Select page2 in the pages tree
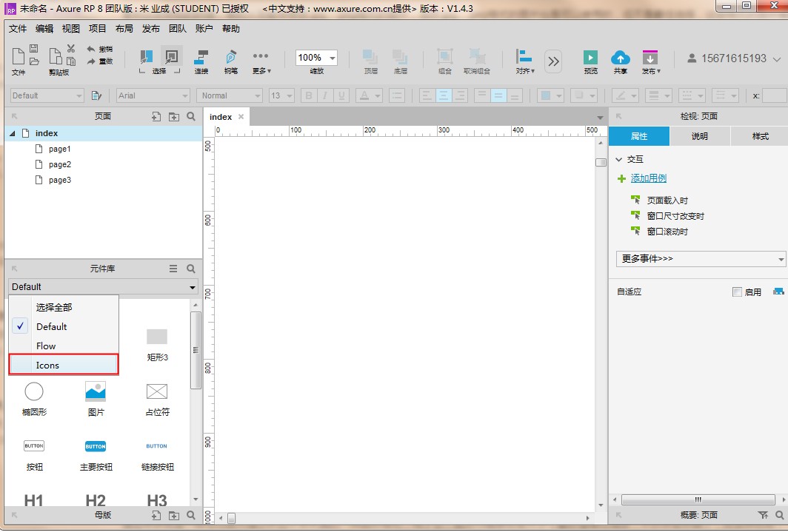Viewport: 788px width, 532px height. click(59, 164)
